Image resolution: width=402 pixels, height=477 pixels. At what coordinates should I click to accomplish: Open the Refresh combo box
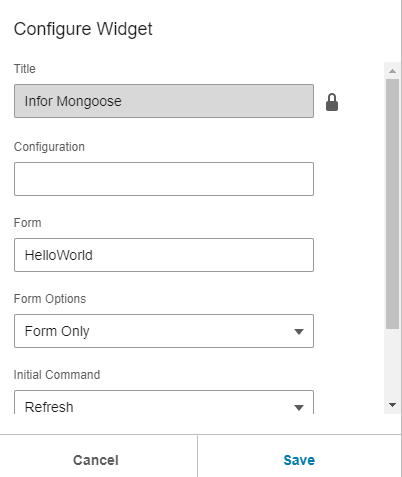coord(164,402)
